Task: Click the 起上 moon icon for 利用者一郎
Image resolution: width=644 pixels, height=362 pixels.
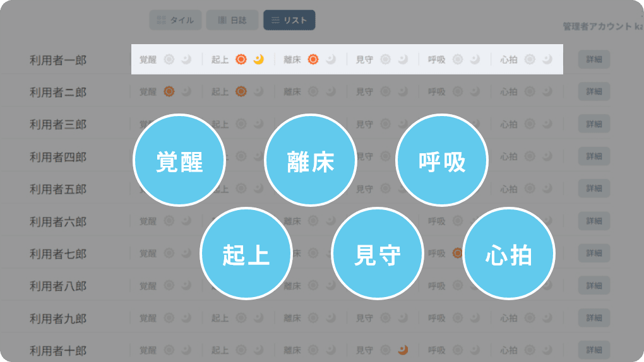Action: [258, 59]
